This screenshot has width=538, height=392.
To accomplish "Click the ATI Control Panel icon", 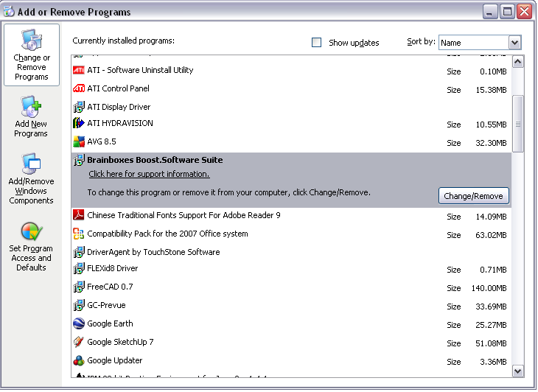I will (79, 88).
